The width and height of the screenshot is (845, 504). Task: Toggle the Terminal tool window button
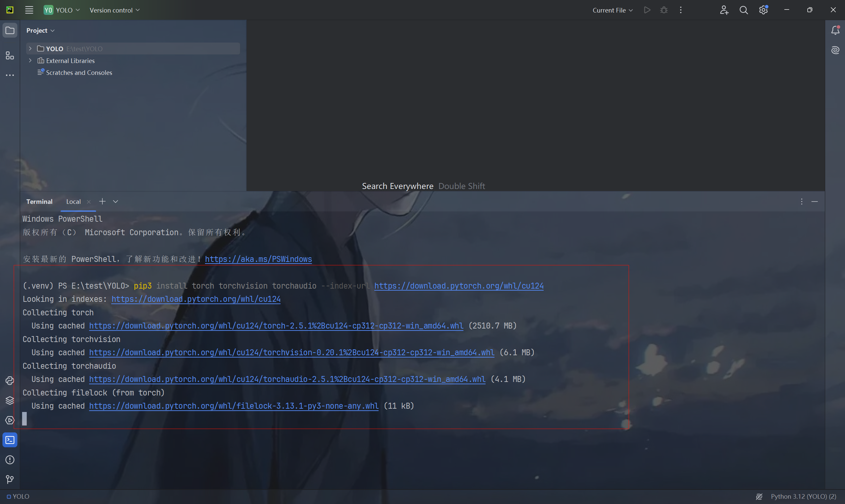(x=10, y=440)
